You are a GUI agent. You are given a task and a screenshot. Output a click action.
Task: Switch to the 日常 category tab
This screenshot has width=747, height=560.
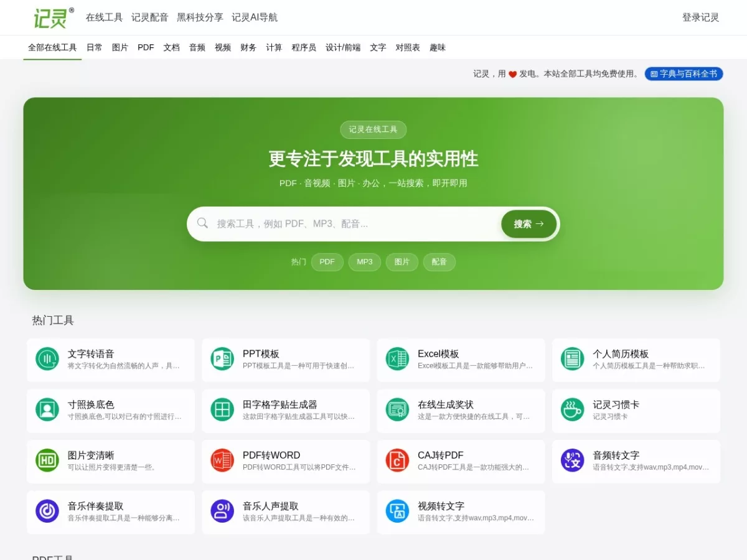click(x=95, y=47)
